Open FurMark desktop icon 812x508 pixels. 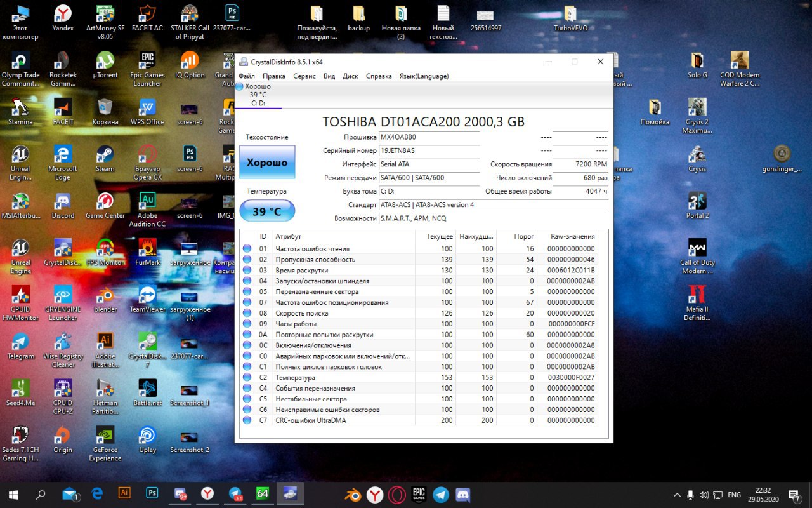[147, 253]
